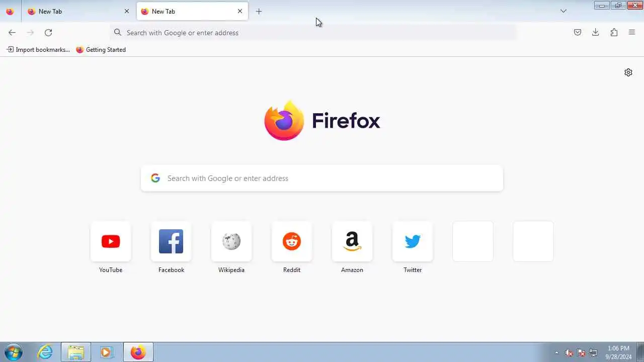Save to Pocket icon in toolbar

[578, 33]
